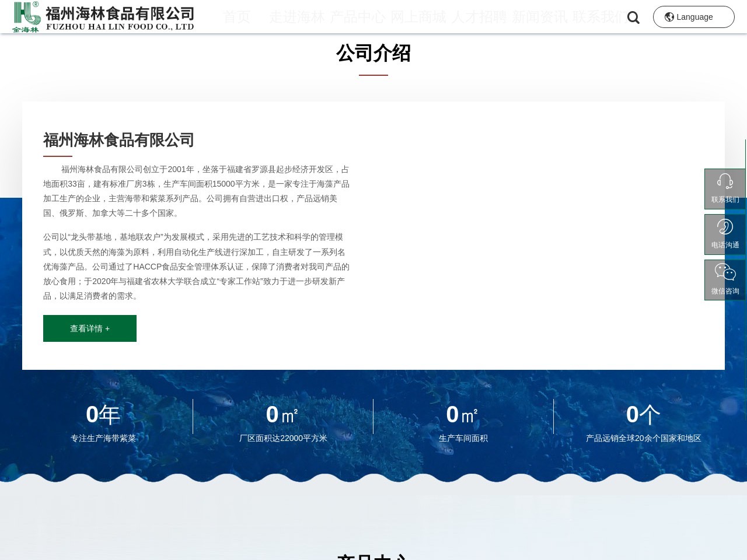Click the 厂区面积达22000平方米 statistic label
This screenshot has height=560, width=747.
tap(283, 438)
